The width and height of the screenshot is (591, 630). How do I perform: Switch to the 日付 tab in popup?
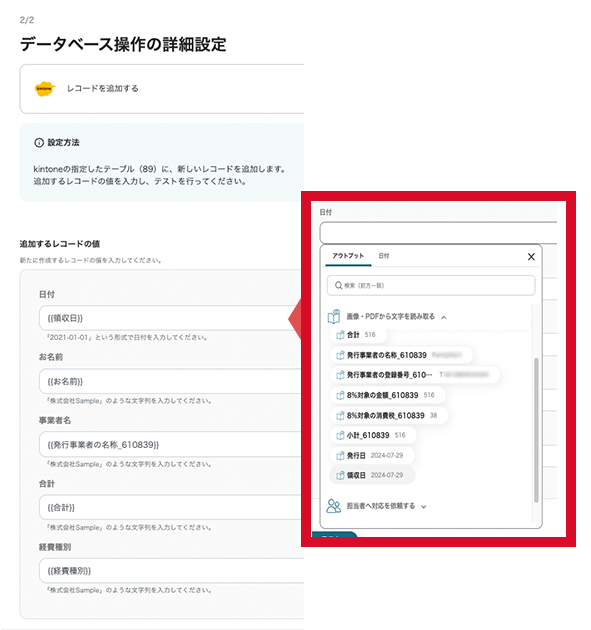[384, 256]
